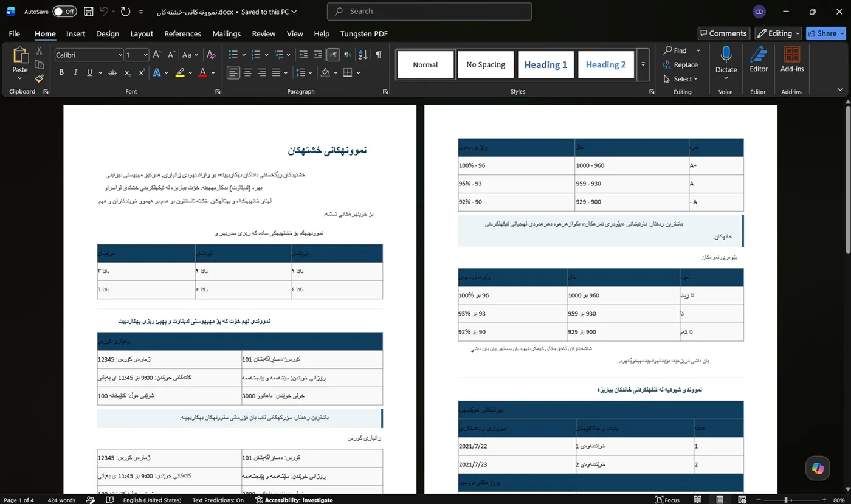
Task: Switch to Web Layout view in status bar
Action: (741, 500)
